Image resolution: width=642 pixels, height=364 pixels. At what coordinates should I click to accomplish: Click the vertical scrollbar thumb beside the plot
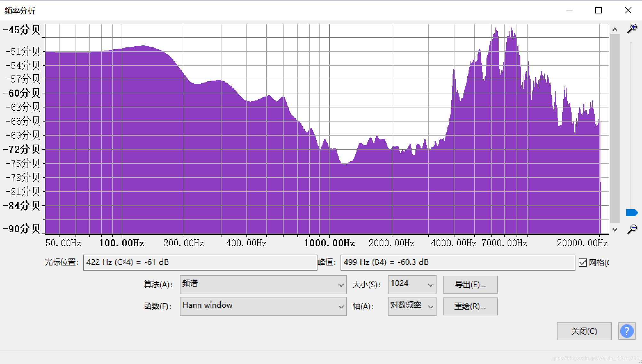[614, 129]
